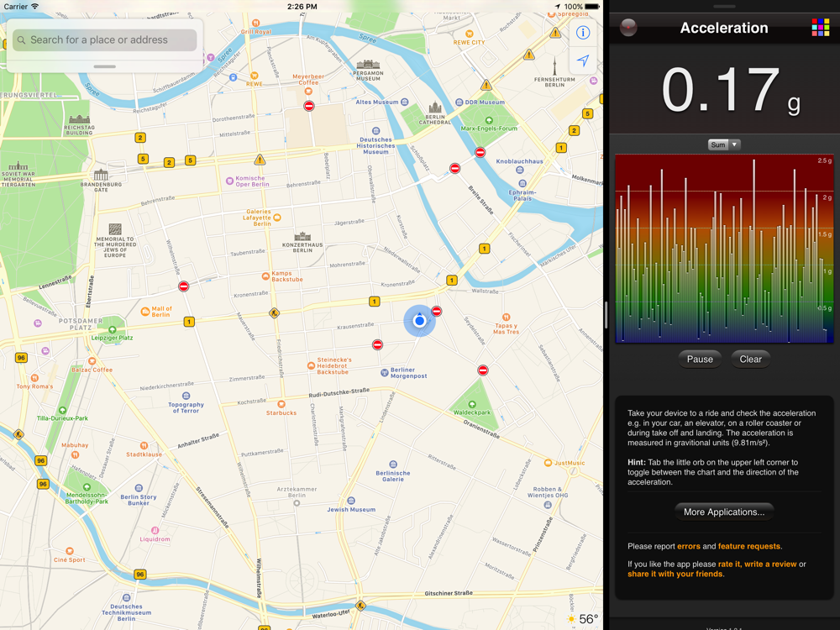Select the Berlin Cathedral landmark icon
Image resolution: width=840 pixels, height=630 pixels.
[x=435, y=108]
